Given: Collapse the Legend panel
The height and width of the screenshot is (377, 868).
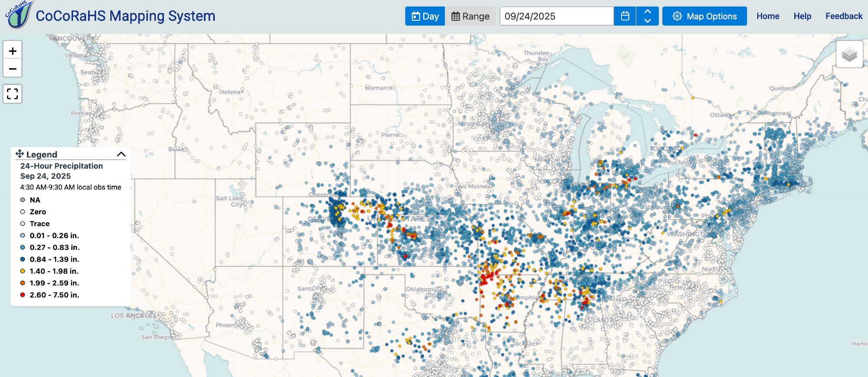Looking at the screenshot, I should pos(121,154).
